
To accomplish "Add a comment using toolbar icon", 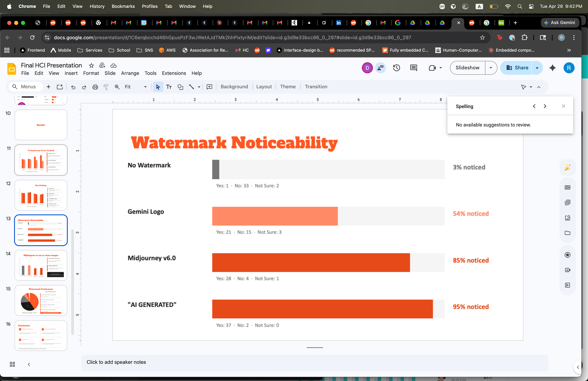I will click(209, 87).
